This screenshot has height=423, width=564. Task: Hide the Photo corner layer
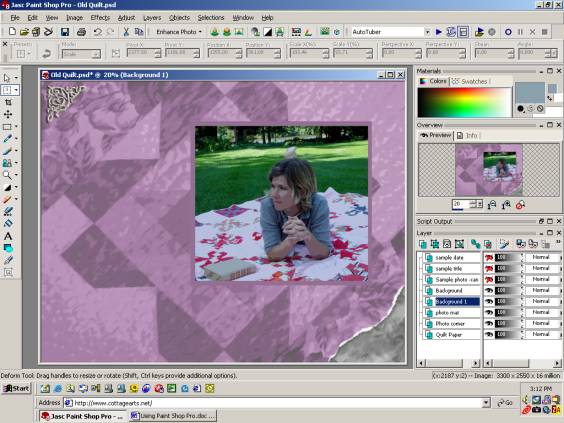(488, 324)
